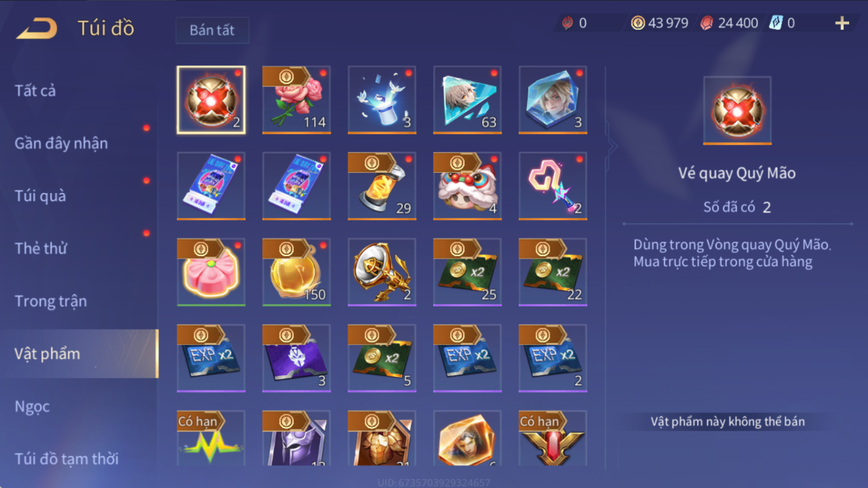Open Túi đồ tạm thời tab
Screen dimensions: 868x488
click(67, 459)
